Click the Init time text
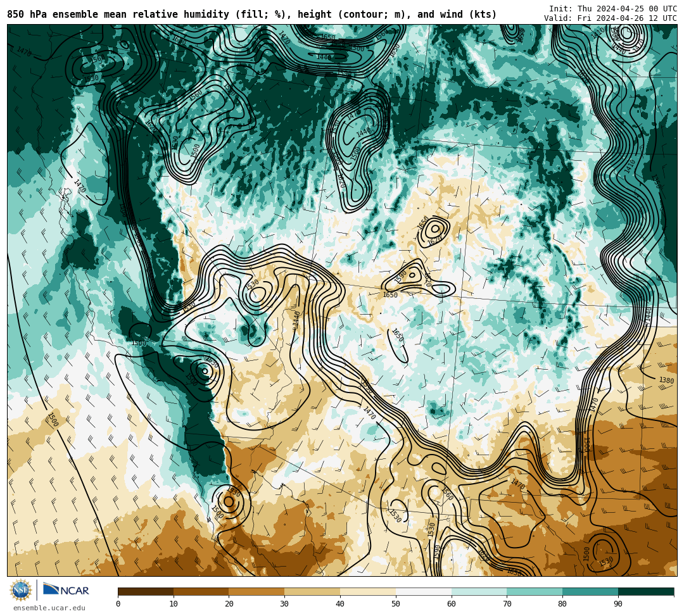The height and width of the screenshot is (616, 684). coord(613,8)
